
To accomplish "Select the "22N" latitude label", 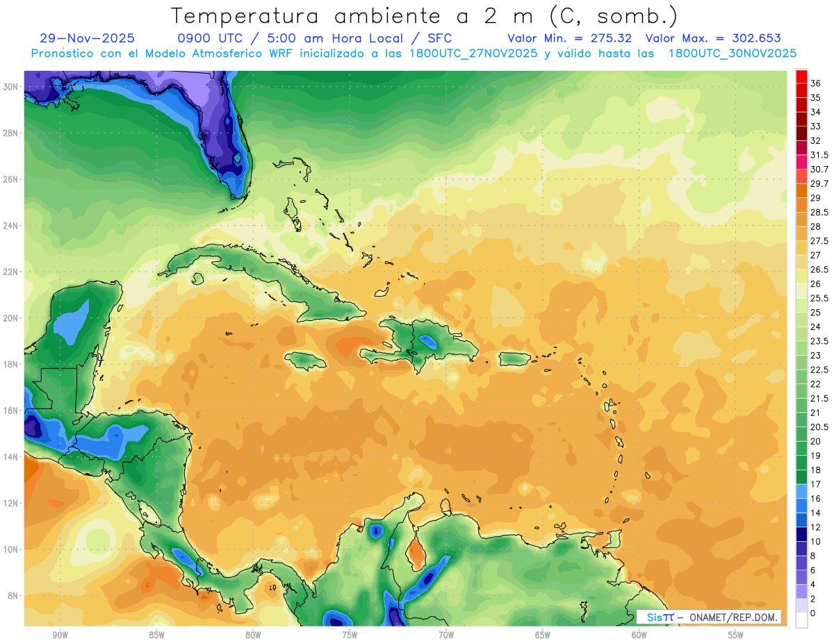I will tap(10, 272).
